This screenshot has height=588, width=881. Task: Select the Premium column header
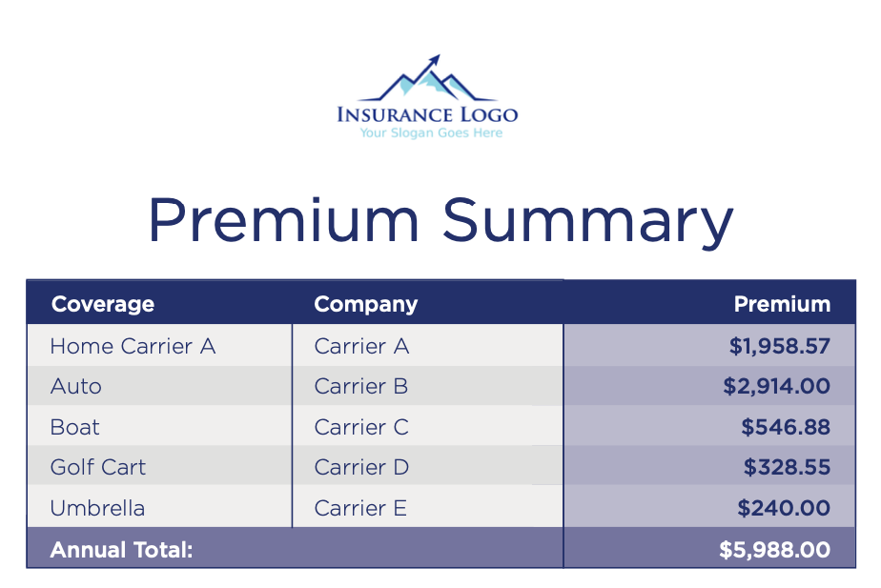(x=782, y=304)
